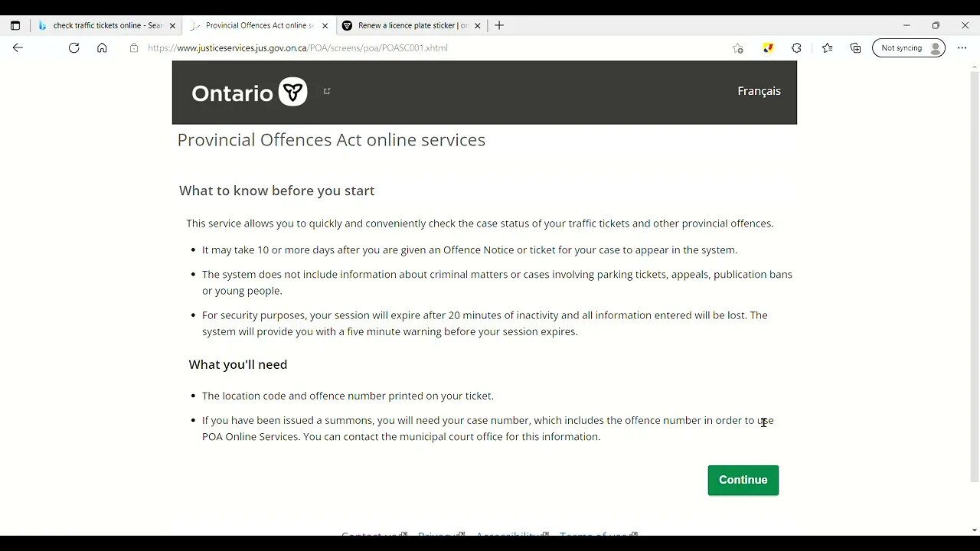Open the Extensions puzzle icon

796,47
